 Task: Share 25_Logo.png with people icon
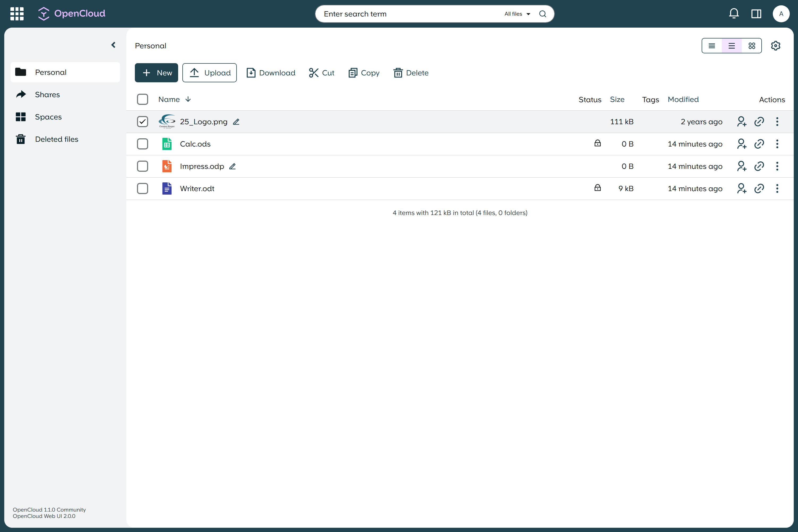coord(742,122)
